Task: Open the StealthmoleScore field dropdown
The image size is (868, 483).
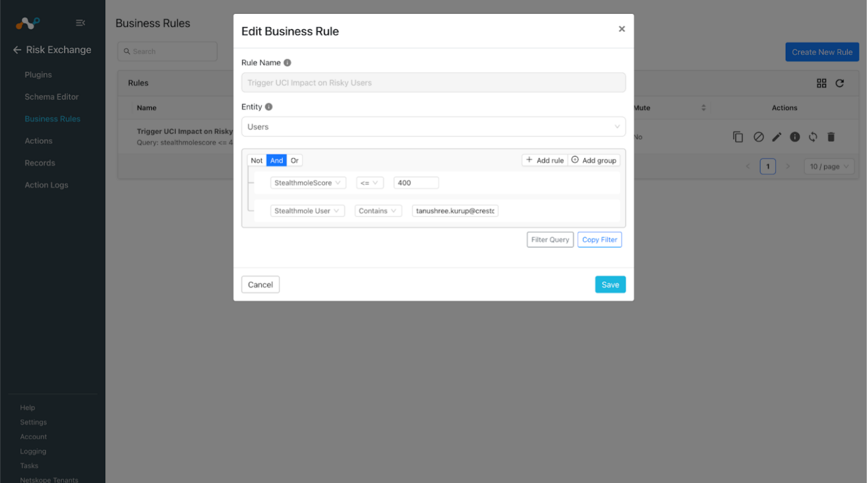Action: pos(308,183)
